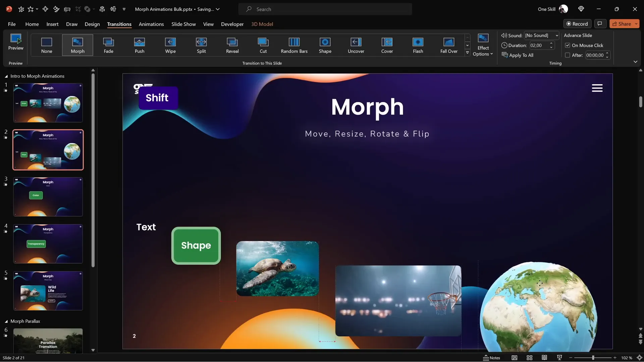Select slide 5 thumbnail Wild Life
644x362 pixels.
pos(48,291)
